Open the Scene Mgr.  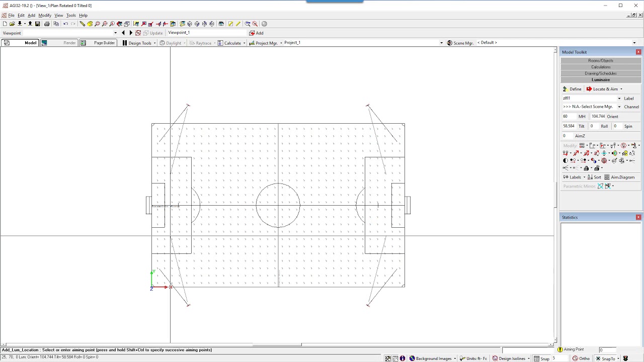[x=460, y=43]
